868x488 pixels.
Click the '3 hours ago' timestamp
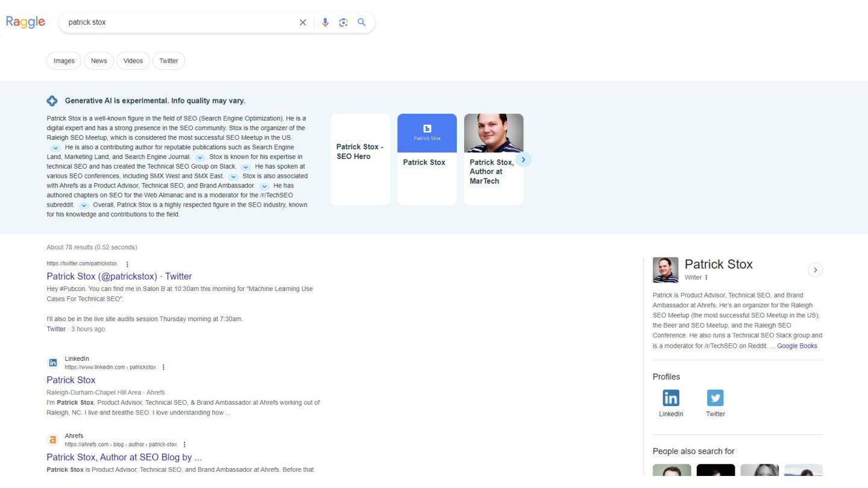coord(88,329)
